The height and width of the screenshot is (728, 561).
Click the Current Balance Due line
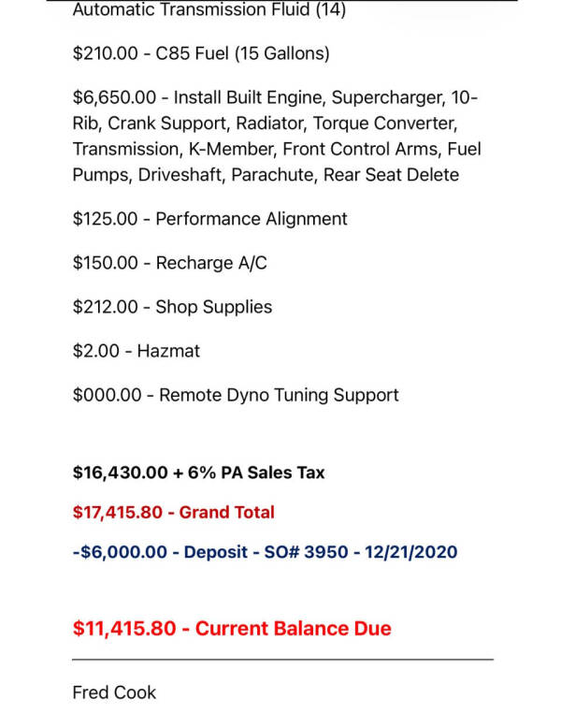coord(232,629)
